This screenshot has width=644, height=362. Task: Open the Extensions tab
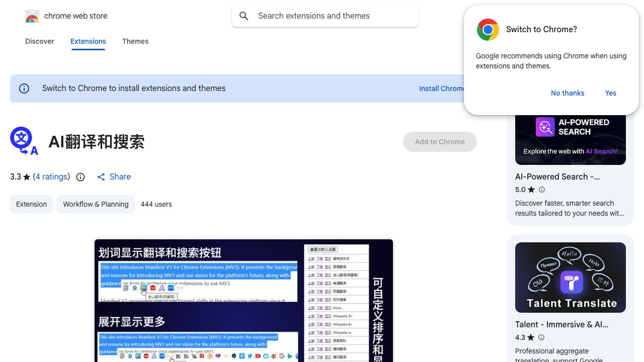[88, 41]
